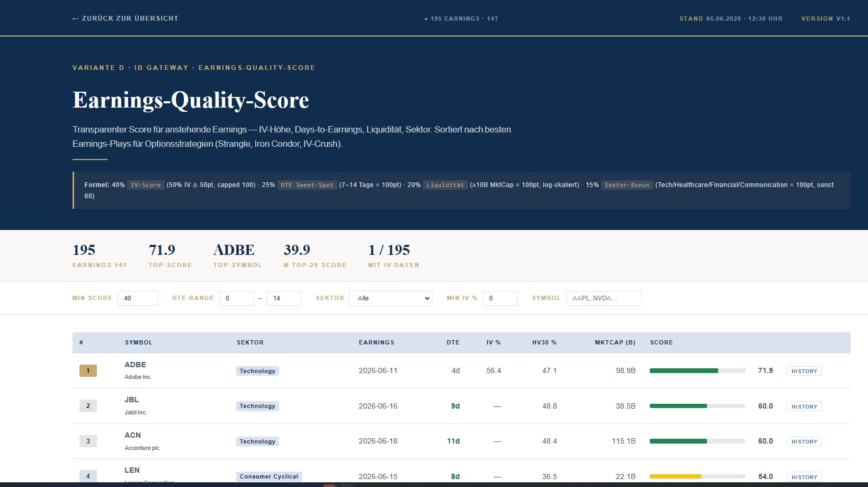Click the rank 3 badge
The image size is (868, 487).
click(88, 441)
